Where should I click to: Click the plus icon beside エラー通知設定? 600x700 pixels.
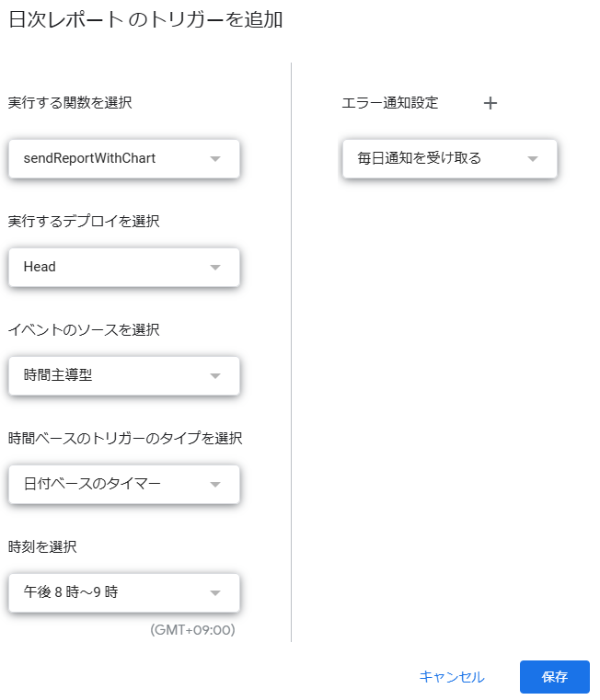tap(490, 103)
